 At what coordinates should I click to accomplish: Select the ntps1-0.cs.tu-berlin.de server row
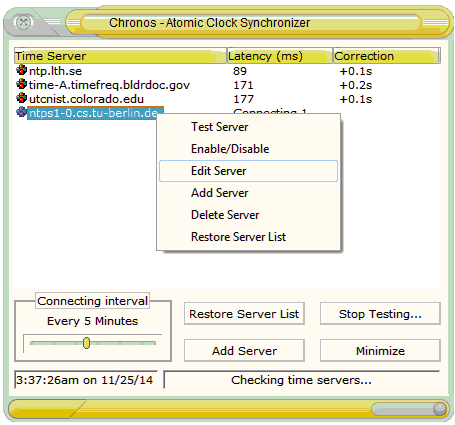(95, 113)
